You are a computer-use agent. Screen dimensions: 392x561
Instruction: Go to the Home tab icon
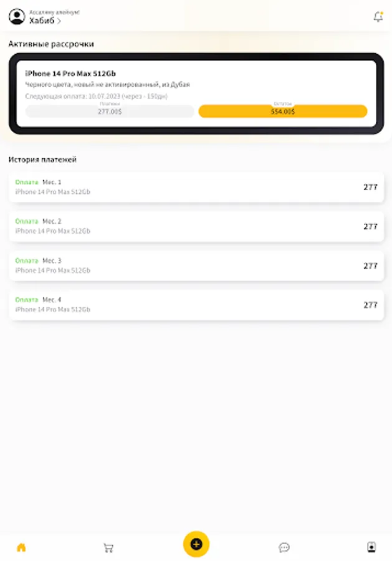click(21, 547)
